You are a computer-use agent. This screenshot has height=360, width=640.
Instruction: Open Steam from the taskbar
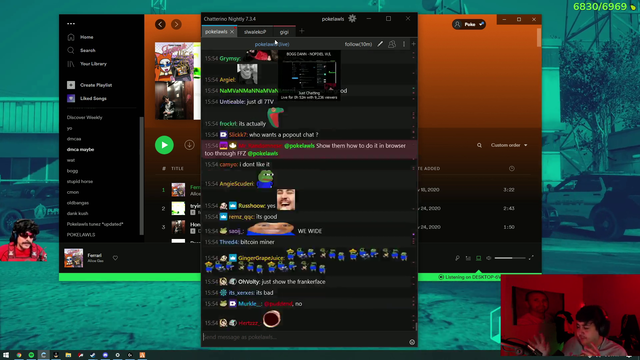pyautogui.click(x=93, y=355)
